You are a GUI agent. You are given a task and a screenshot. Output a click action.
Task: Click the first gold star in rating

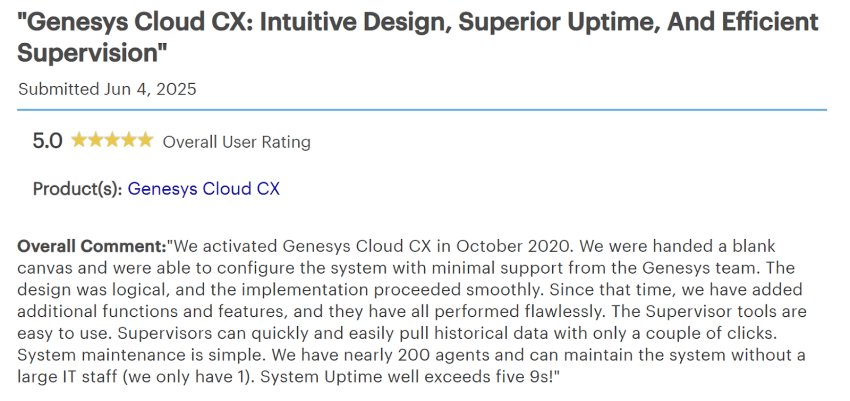[80, 141]
